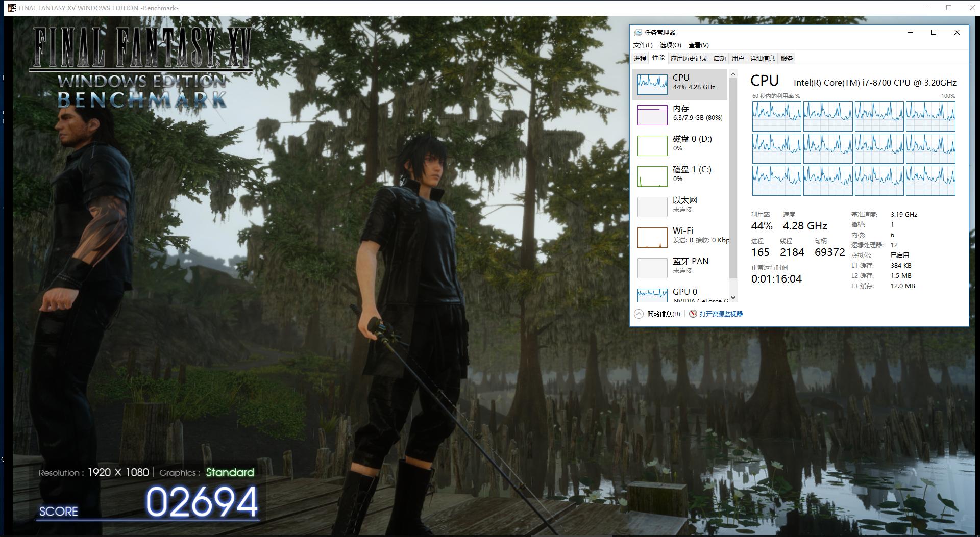Click the Task Manager title bar icon
This screenshot has height=537, width=980.
tap(638, 33)
